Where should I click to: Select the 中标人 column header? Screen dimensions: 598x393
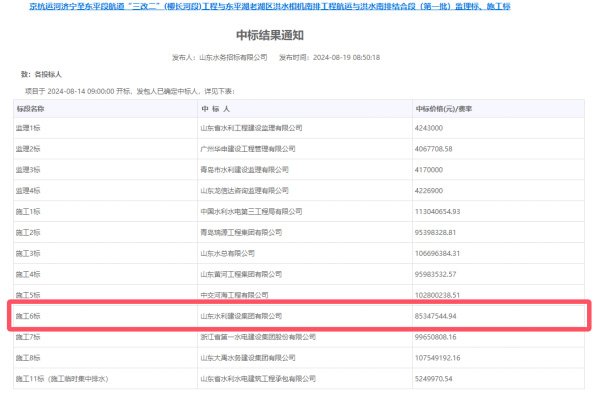(x=215, y=109)
